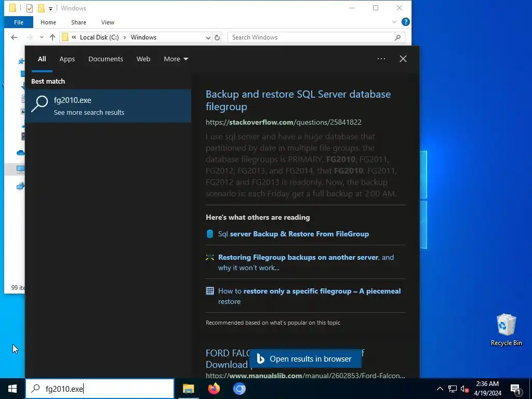Refresh the Windows folder view
Image resolution: width=532 pixels, height=399 pixels.
tap(217, 37)
